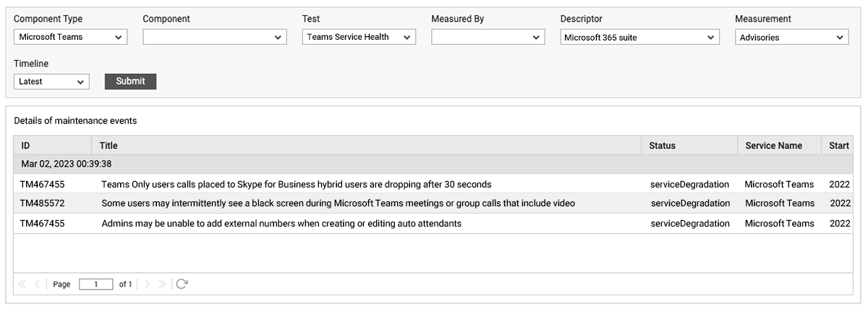
Task: Sort by the Service Name column header
Action: (x=780, y=146)
